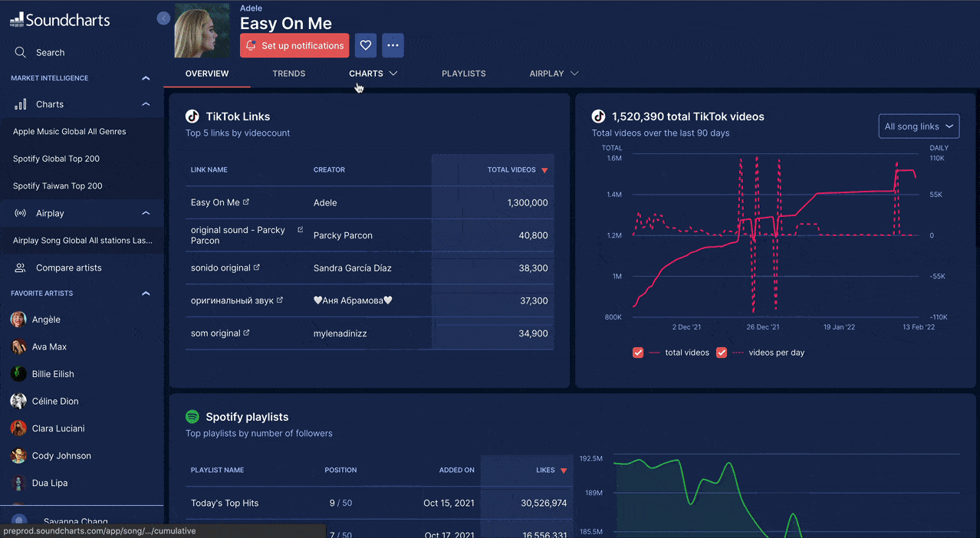Collapse the Market Intelligence section
The image size is (980, 538).
click(146, 78)
